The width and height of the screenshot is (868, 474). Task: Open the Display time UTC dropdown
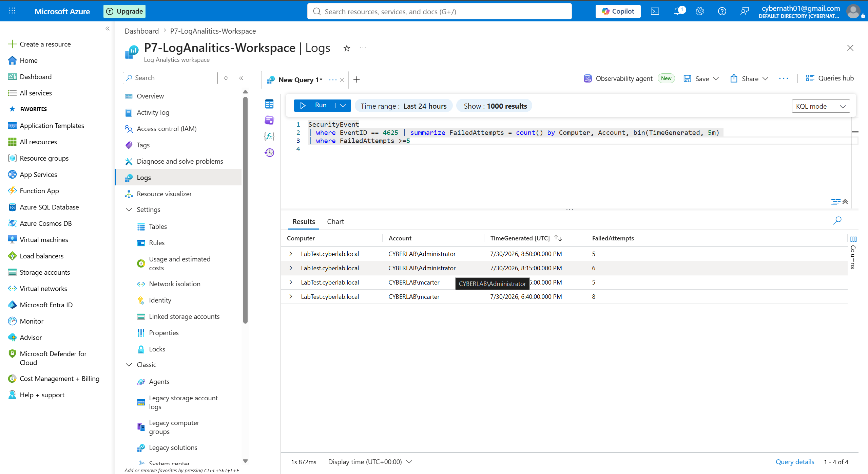coord(370,462)
